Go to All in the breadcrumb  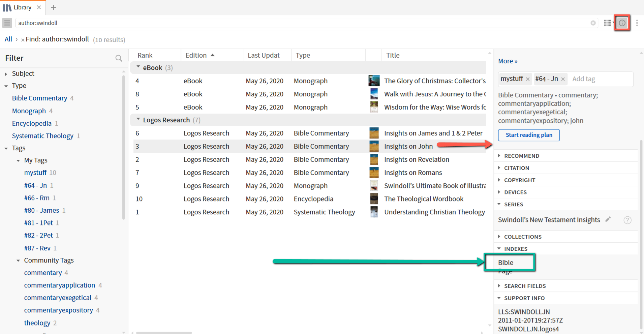[x=8, y=39]
